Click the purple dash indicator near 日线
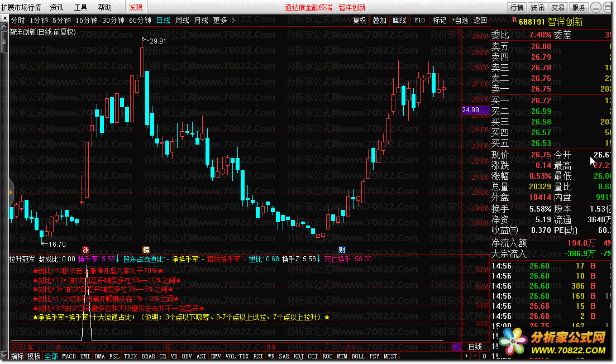The image size is (616, 364). 456,347
